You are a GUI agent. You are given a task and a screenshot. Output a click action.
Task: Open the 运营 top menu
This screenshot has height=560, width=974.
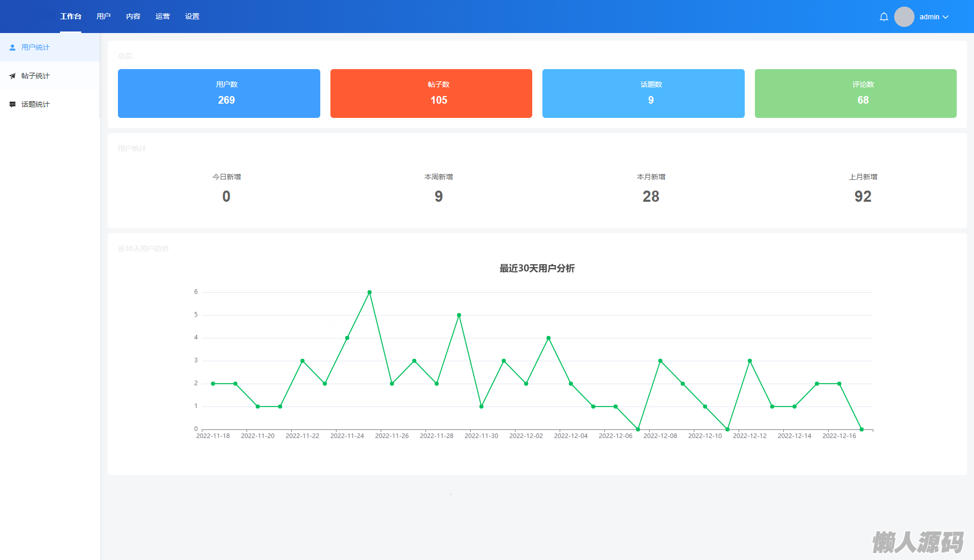coord(163,16)
